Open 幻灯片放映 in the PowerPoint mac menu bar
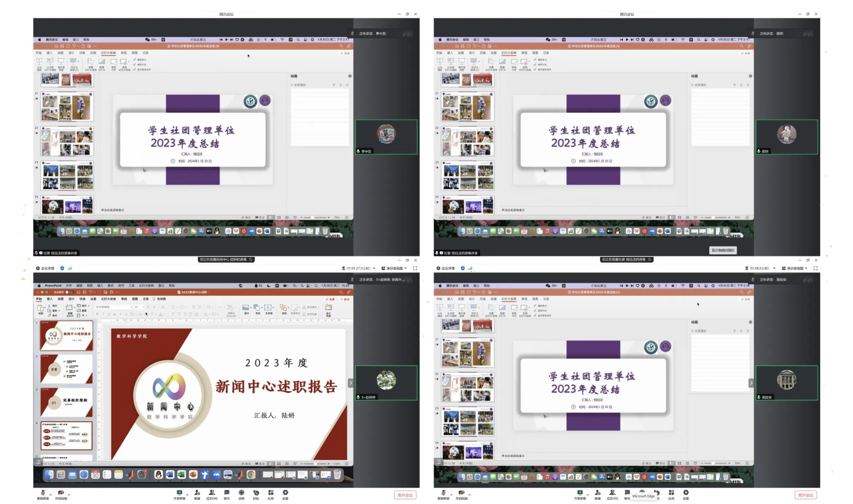The image size is (853, 504). (x=146, y=286)
